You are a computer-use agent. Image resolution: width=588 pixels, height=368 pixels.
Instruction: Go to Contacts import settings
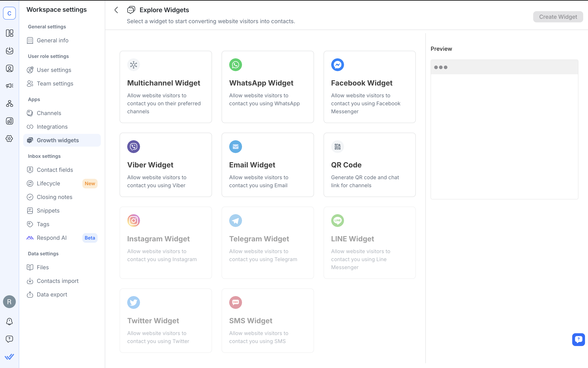point(57,281)
